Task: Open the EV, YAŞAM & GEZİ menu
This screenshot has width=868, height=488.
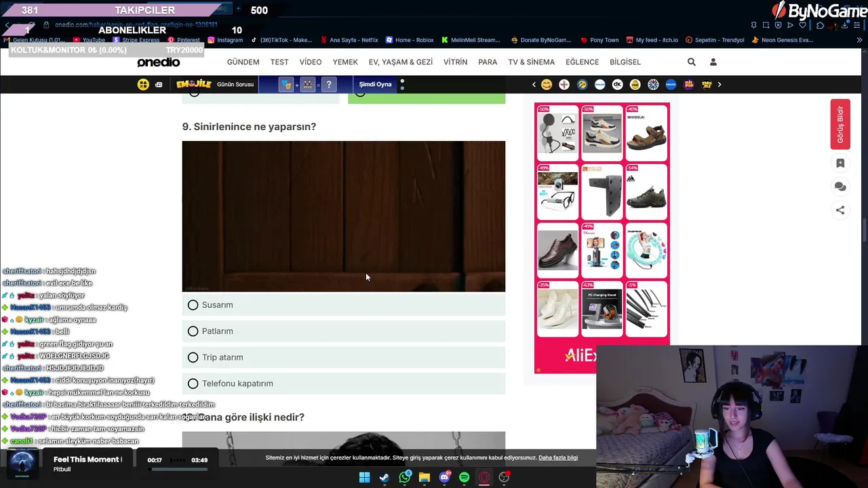Action: tap(401, 62)
